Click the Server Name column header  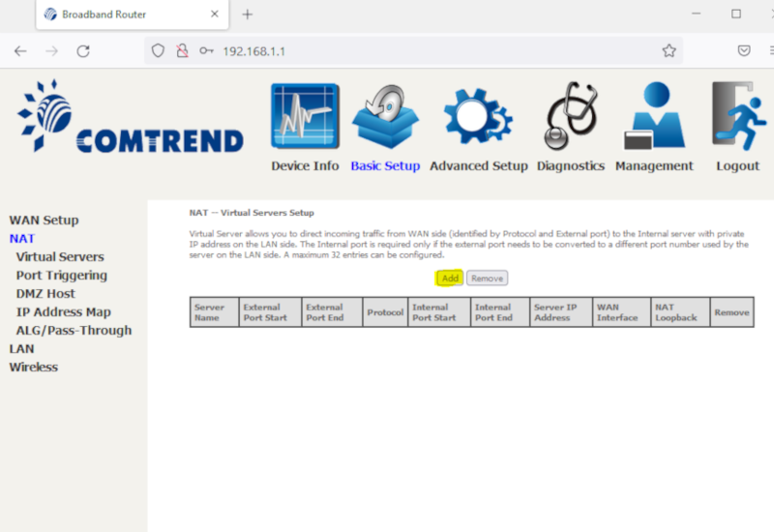[214, 312]
